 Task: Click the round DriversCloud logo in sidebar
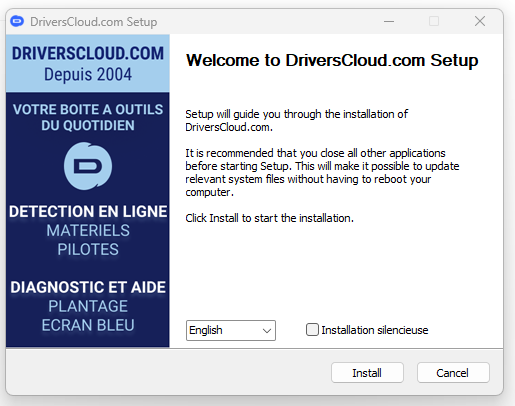pos(88,166)
